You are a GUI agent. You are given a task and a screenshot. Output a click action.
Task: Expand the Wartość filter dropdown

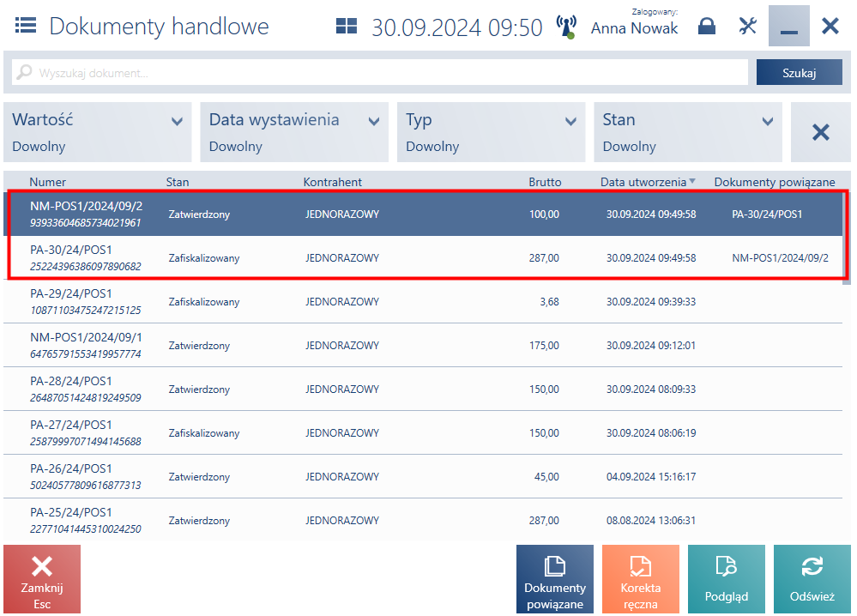(x=97, y=132)
